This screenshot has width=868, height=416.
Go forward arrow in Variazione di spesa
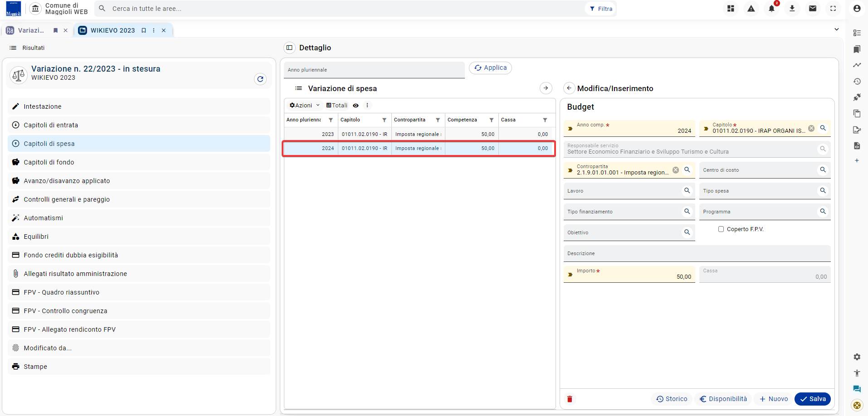click(546, 88)
